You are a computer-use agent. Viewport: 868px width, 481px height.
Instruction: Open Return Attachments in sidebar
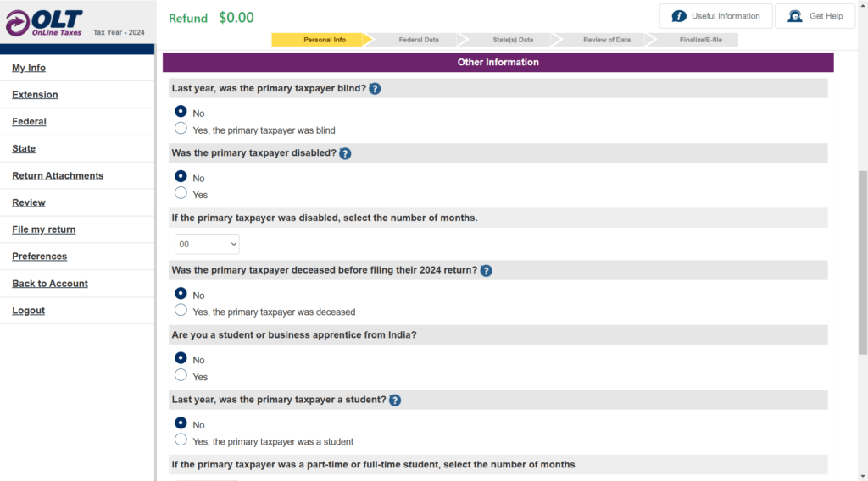tap(58, 175)
